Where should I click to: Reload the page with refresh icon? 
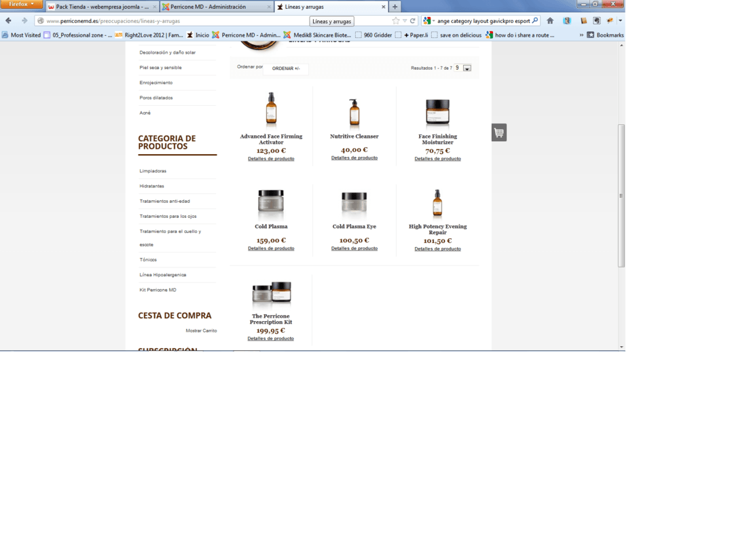tap(413, 20)
